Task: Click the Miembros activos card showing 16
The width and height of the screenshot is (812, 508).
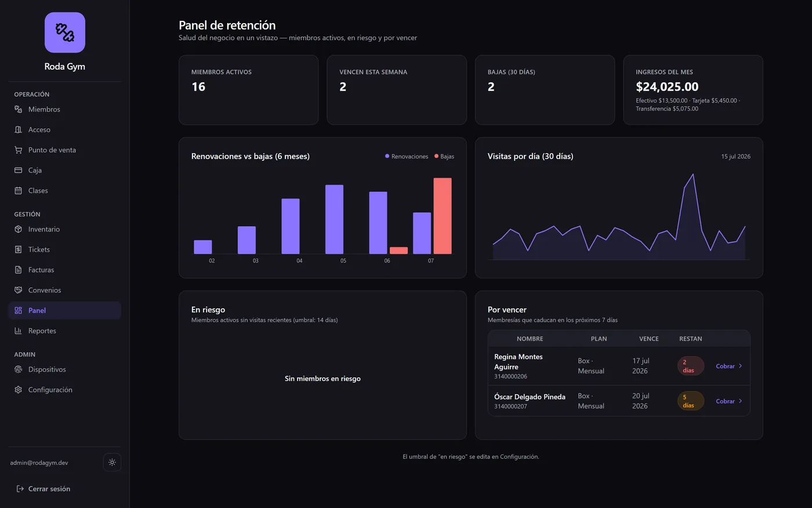Action: pos(249,90)
